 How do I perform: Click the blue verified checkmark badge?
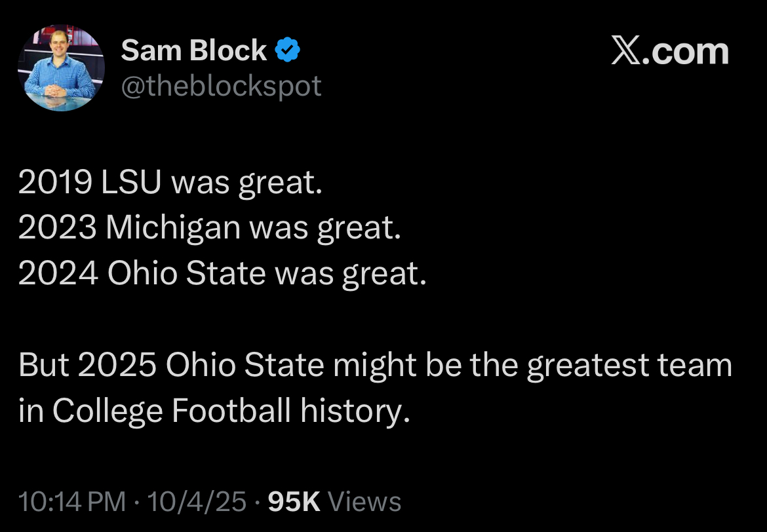coord(288,50)
